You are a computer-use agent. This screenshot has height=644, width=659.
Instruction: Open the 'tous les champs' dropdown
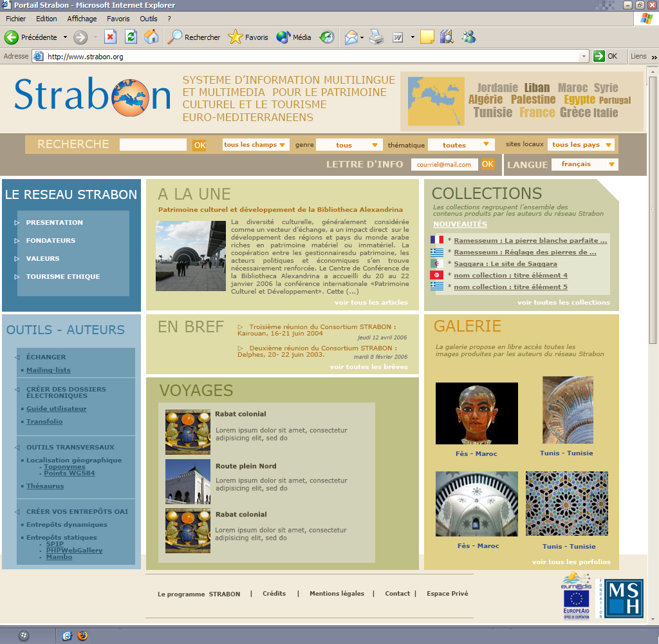(x=255, y=145)
